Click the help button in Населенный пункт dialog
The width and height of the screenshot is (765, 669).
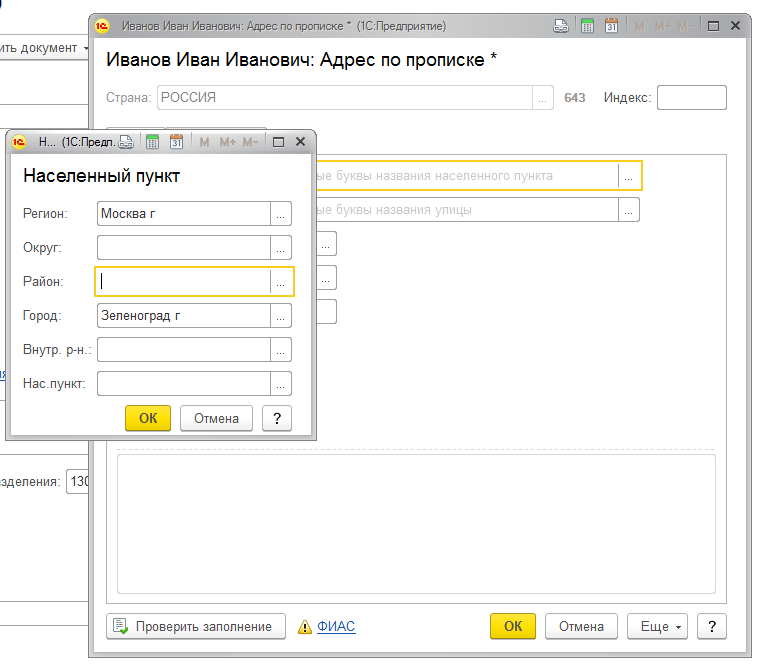coord(276,418)
